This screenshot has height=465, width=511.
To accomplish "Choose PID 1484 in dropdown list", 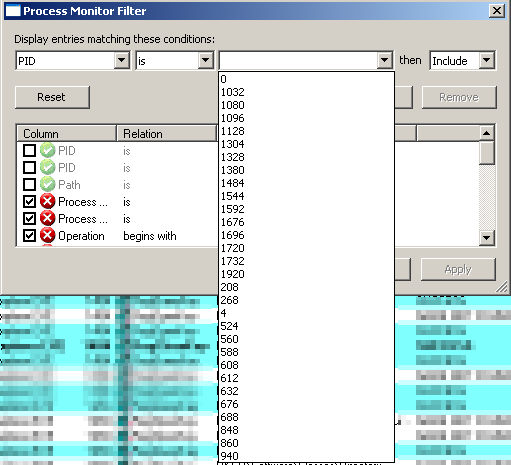I will (x=306, y=183).
